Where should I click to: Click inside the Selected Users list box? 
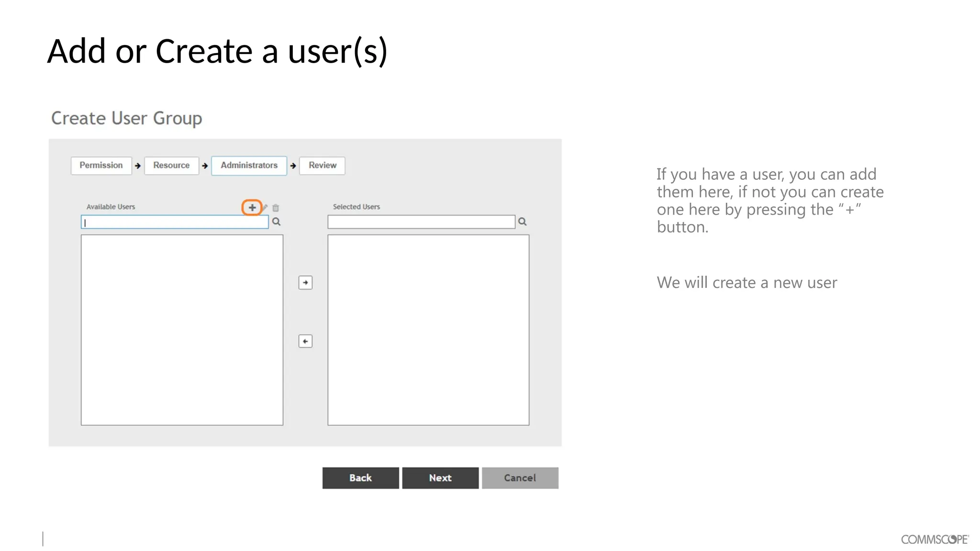pyautogui.click(x=428, y=330)
